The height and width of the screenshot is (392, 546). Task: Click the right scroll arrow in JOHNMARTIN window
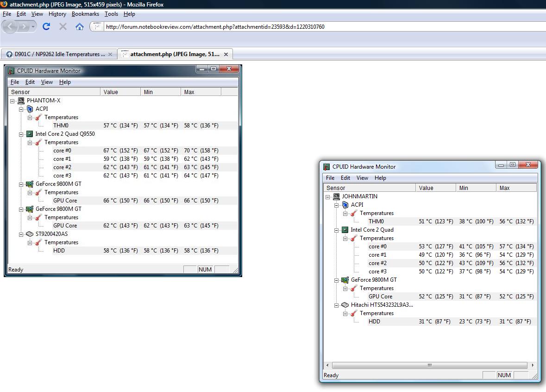pos(533,365)
